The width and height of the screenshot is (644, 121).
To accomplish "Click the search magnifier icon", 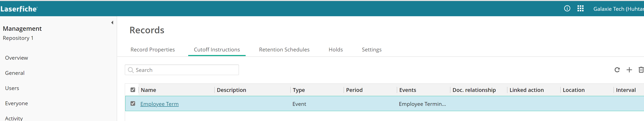I will 131,70.
